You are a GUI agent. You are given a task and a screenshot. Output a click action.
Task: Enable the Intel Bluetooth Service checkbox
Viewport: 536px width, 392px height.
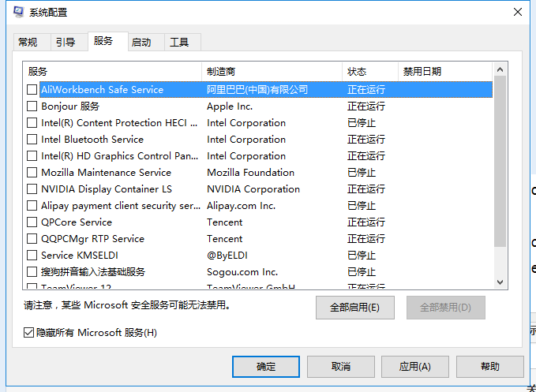click(32, 140)
